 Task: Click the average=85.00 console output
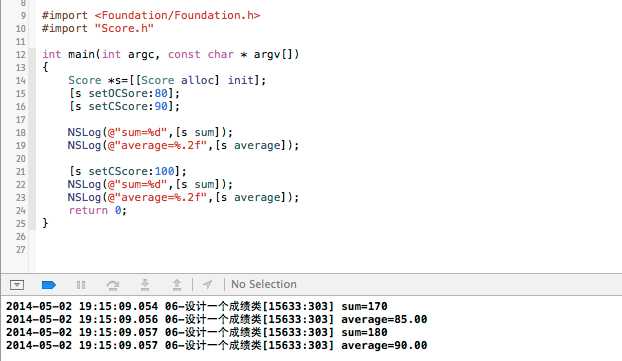click(x=384, y=319)
